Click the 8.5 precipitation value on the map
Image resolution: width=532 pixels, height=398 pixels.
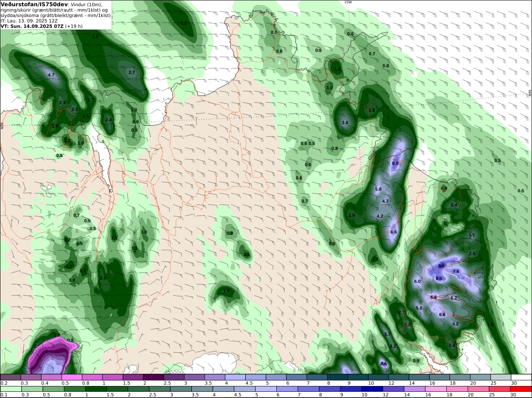pos(439,278)
